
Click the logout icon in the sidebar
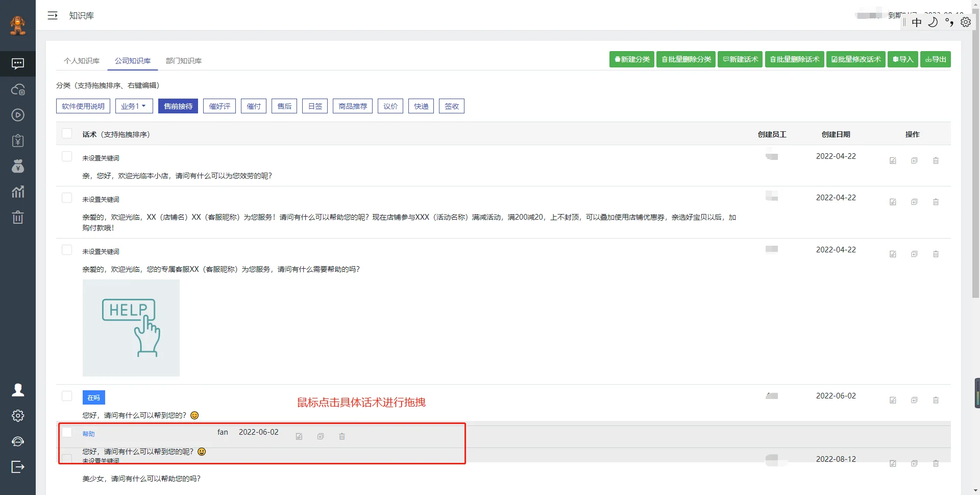click(18, 467)
